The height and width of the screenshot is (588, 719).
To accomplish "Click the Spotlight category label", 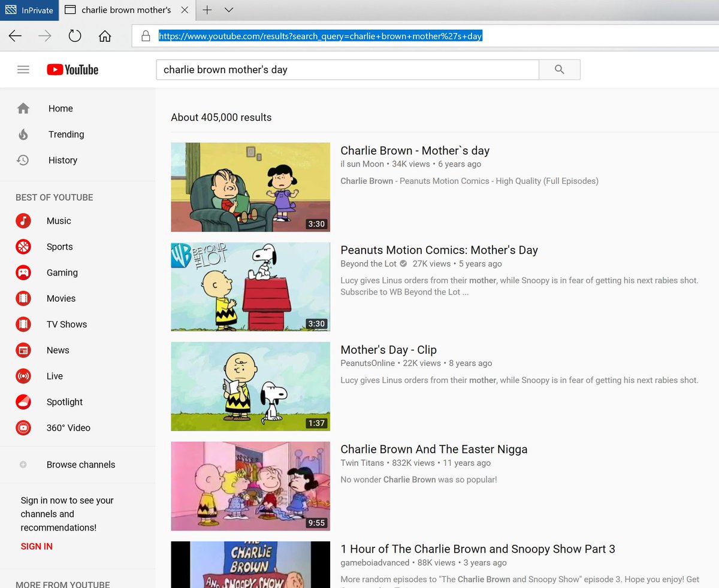I will (x=65, y=402).
